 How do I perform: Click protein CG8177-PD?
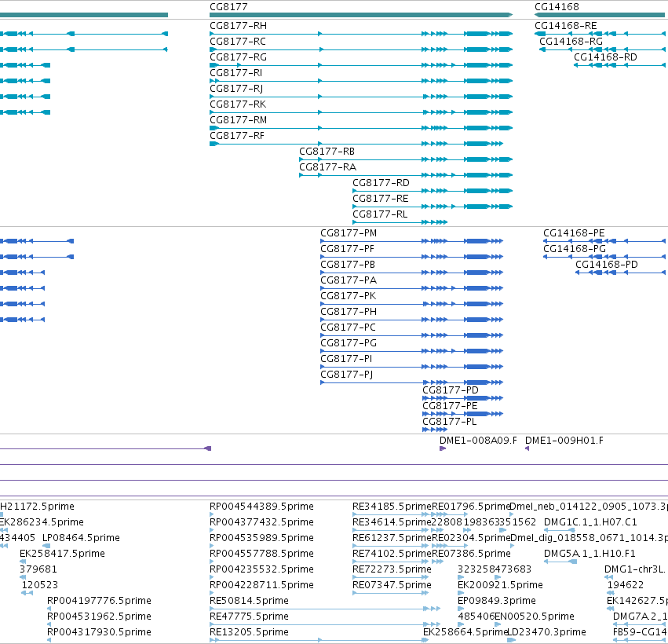tap(451, 391)
